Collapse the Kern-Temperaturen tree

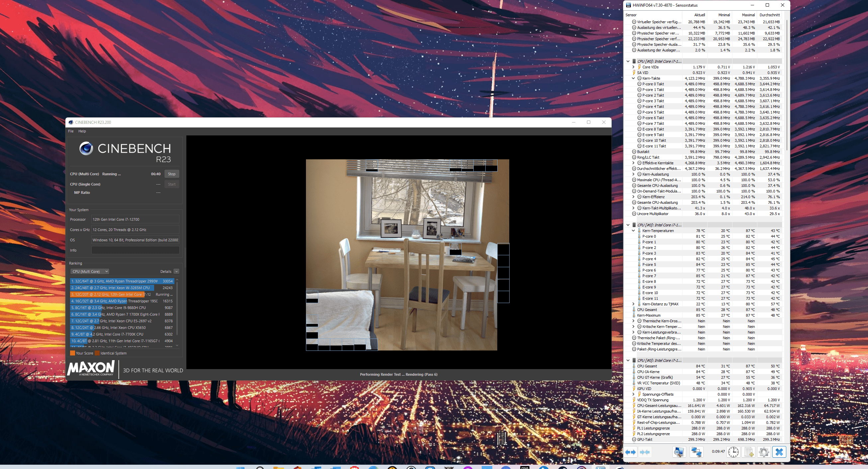[x=633, y=231]
